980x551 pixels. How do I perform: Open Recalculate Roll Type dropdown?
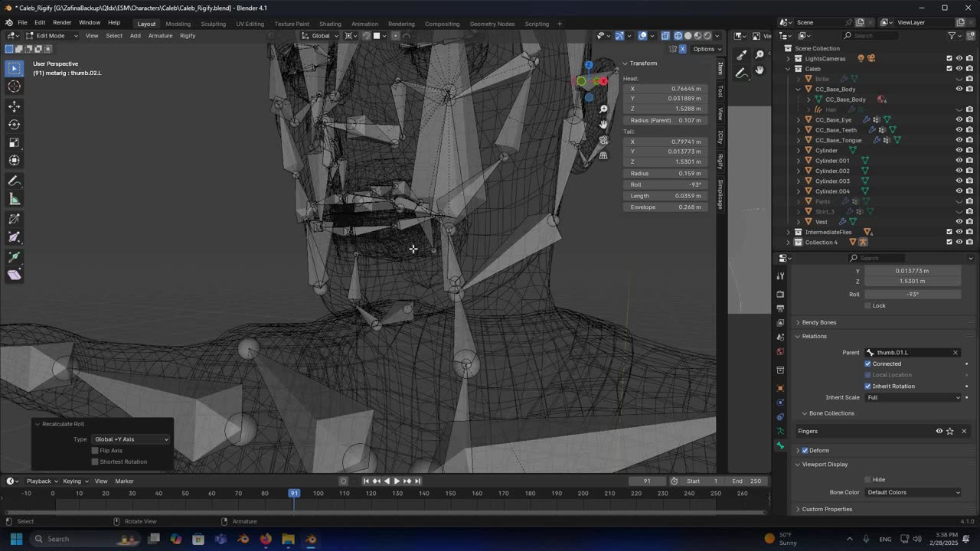131,439
